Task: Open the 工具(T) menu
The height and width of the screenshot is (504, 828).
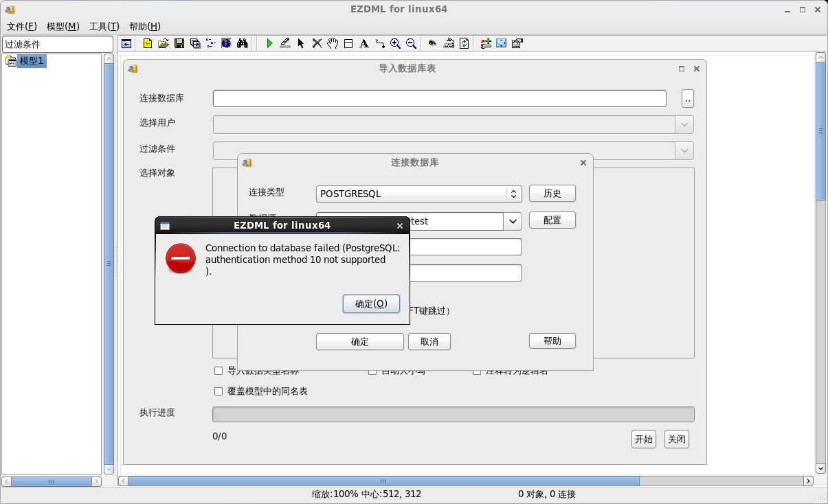Action: coord(104,26)
